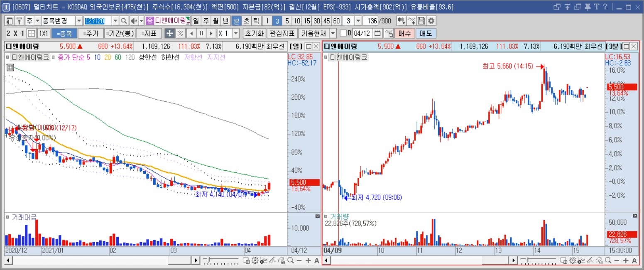Toggle the 거래량 indicator marker
Viewport: 644px width, 270px height.
pyautogui.click(x=326, y=216)
